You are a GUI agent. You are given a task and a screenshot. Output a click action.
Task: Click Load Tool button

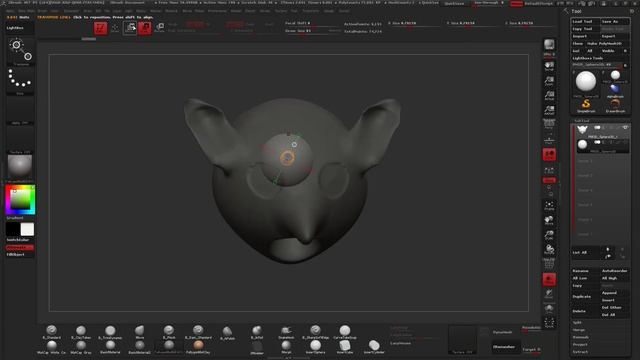click(585, 21)
